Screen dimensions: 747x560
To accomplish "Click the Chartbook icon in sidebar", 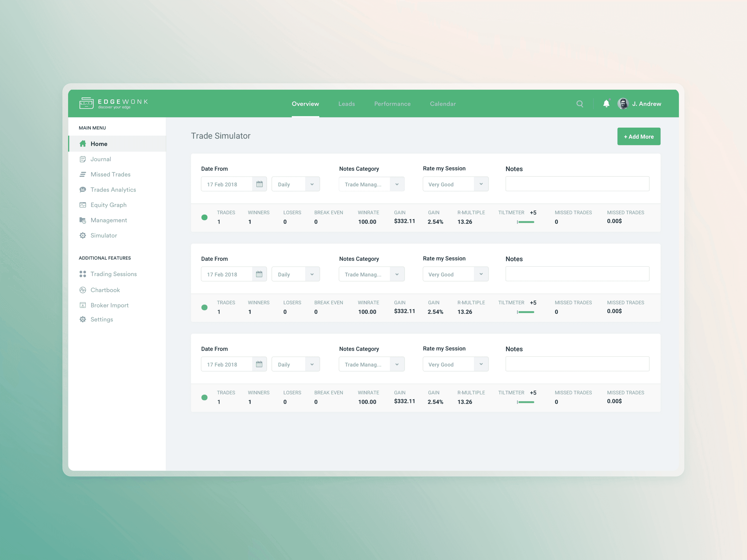I will tap(83, 290).
